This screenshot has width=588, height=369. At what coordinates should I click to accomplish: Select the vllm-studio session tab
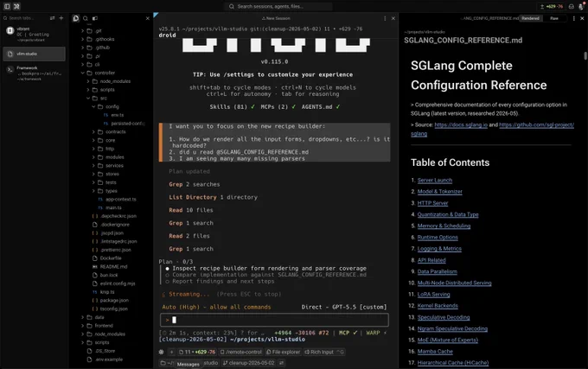(34, 54)
